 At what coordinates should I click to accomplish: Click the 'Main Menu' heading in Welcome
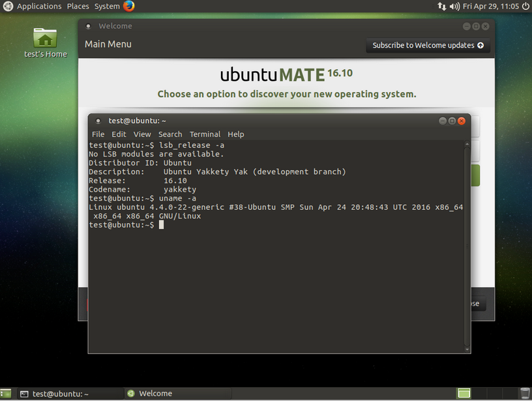point(108,44)
